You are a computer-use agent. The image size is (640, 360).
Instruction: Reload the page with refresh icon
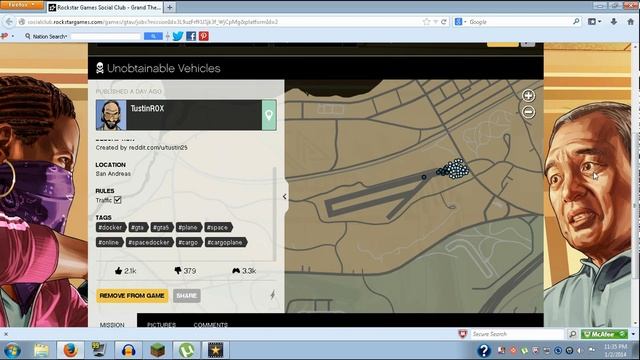(444, 22)
